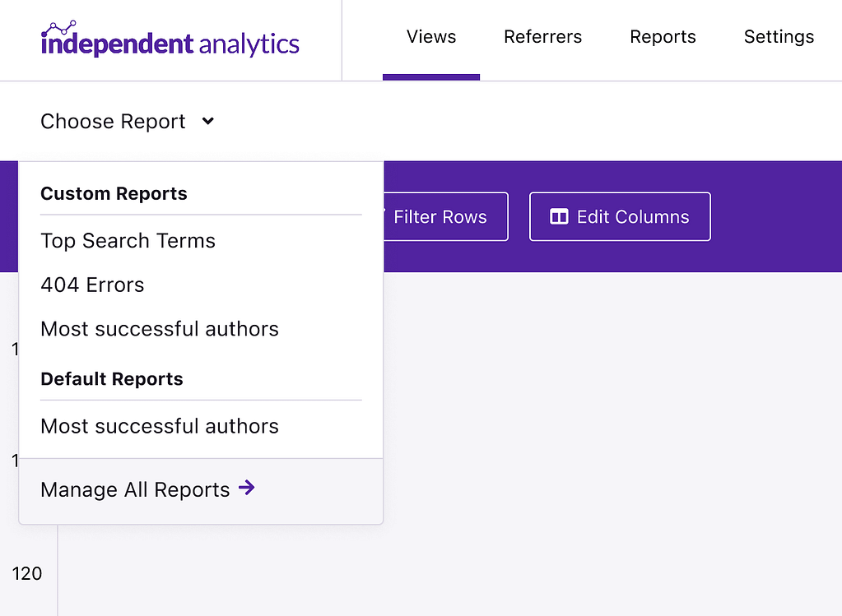Choose Most successful authors under Default Reports
This screenshot has height=616, width=842.
tap(160, 426)
